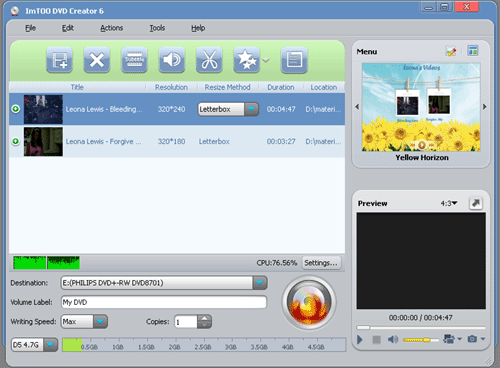Stop the preview playback
This screenshot has height=368, width=500.
pyautogui.click(x=376, y=340)
